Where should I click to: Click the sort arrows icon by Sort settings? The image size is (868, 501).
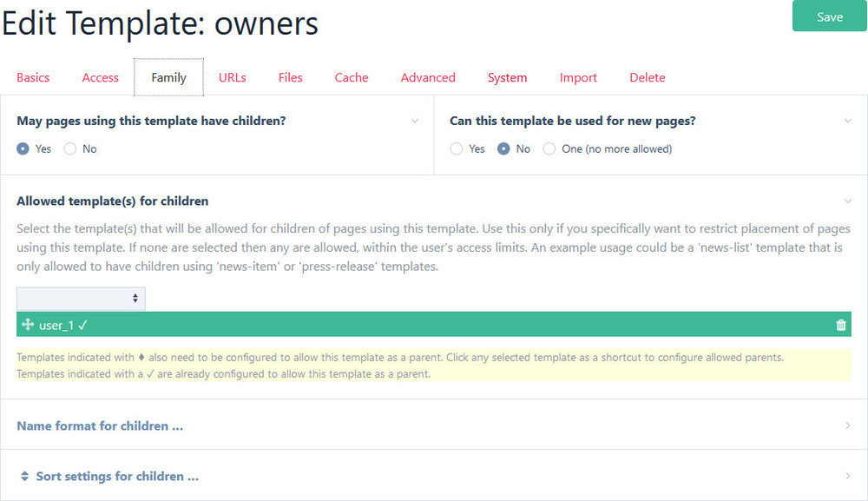point(25,477)
